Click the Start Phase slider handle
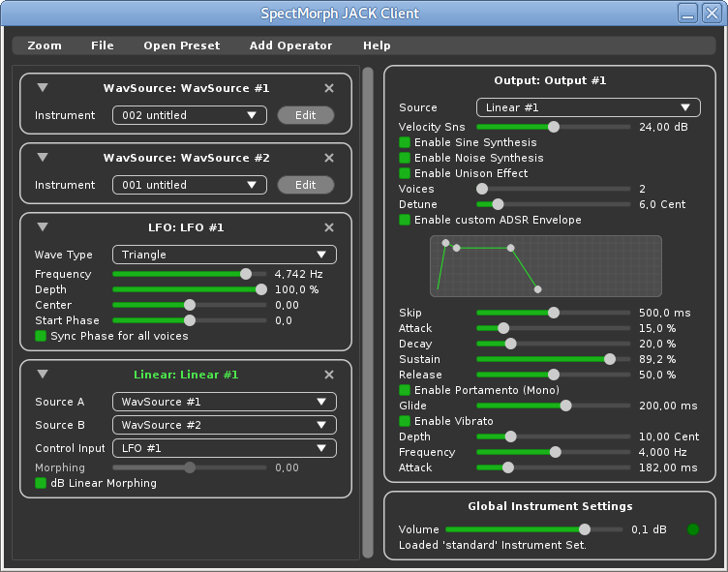 pyautogui.click(x=190, y=320)
